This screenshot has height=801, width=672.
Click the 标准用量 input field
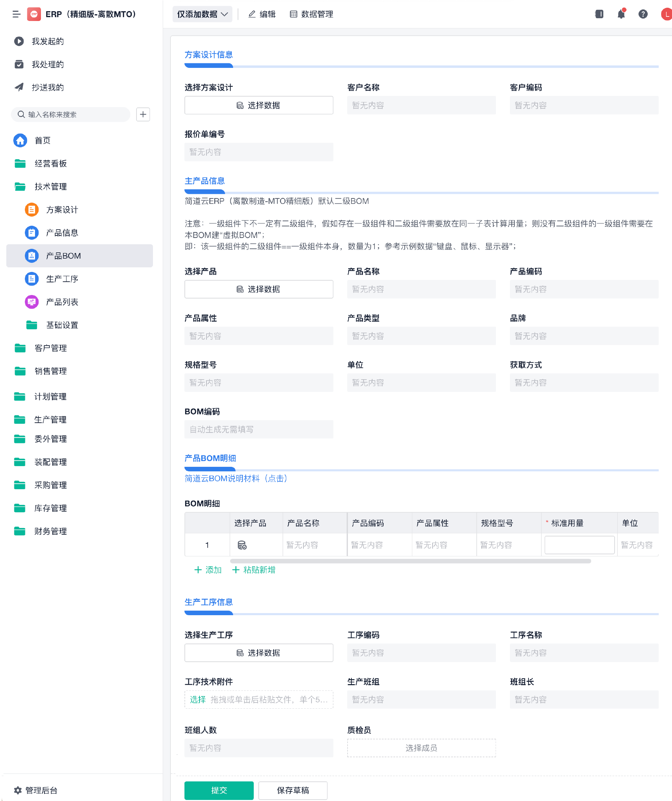[x=579, y=545]
